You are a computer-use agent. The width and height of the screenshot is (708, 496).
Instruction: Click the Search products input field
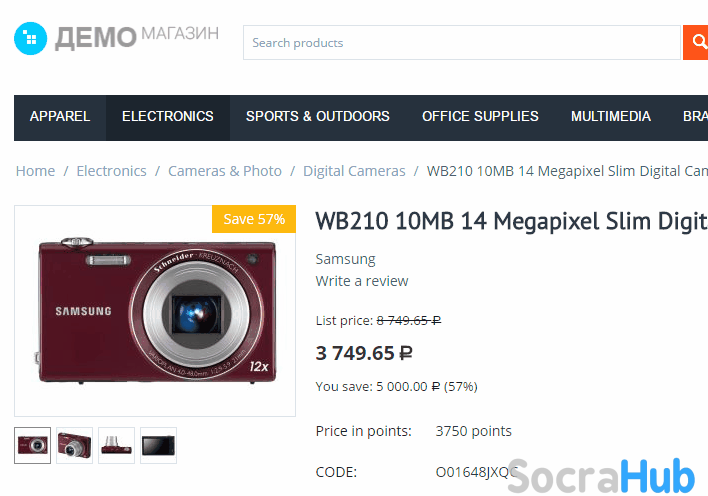coord(461,42)
